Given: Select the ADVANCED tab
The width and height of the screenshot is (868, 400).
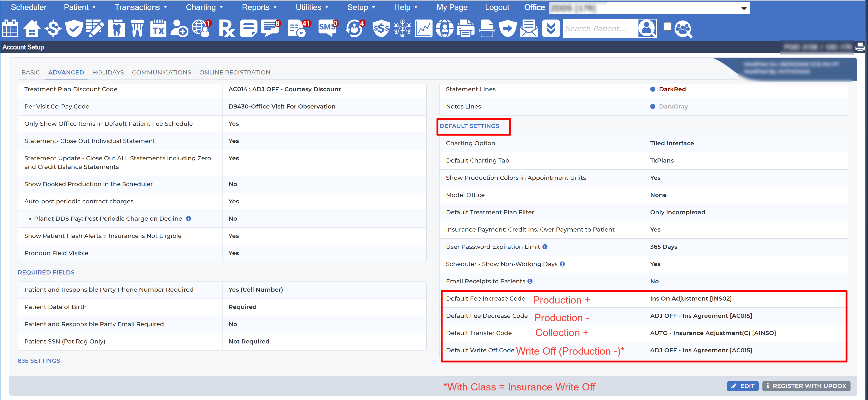Looking at the screenshot, I should [x=66, y=72].
